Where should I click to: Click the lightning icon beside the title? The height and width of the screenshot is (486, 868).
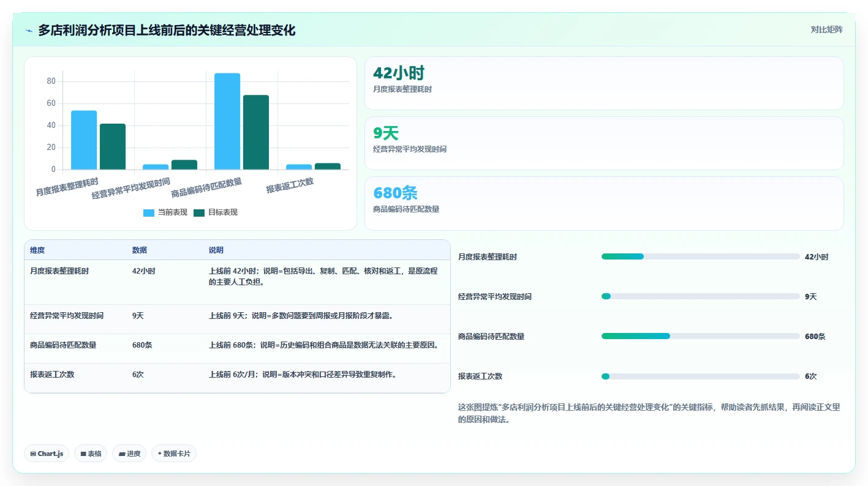tap(29, 31)
